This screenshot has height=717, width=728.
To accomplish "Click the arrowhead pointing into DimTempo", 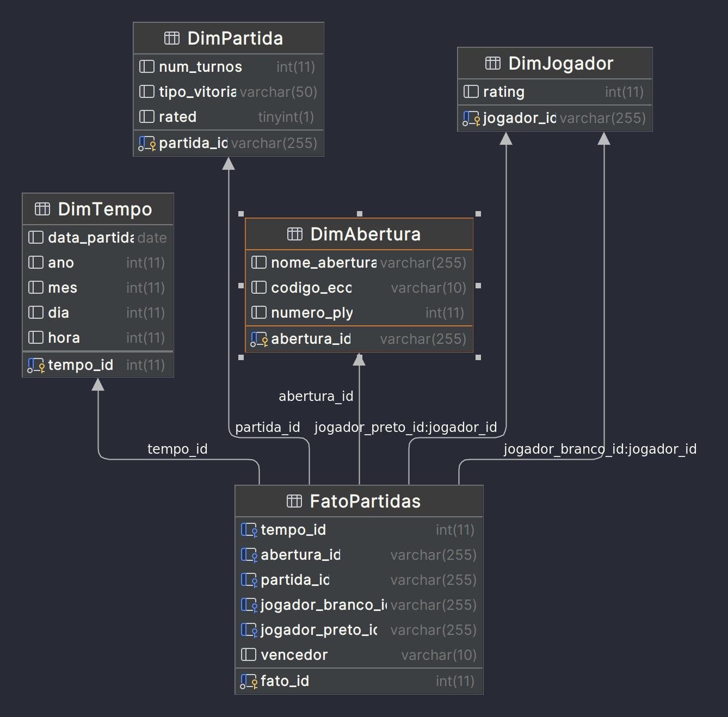I will 98,384.
